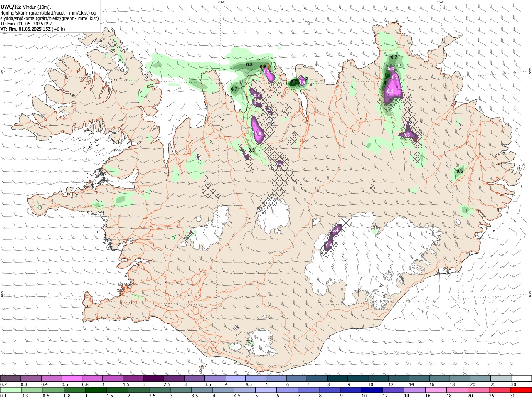Screen dimensions: 532x399
Task: Select the bright red lower legend swatch labeled 30
Action: pyautogui.click(x=520, y=390)
